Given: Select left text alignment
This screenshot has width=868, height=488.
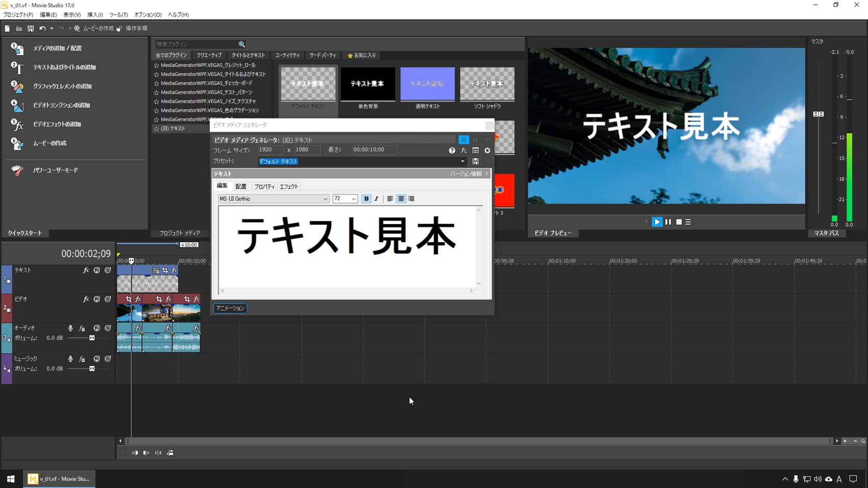Looking at the screenshot, I should pos(390,199).
